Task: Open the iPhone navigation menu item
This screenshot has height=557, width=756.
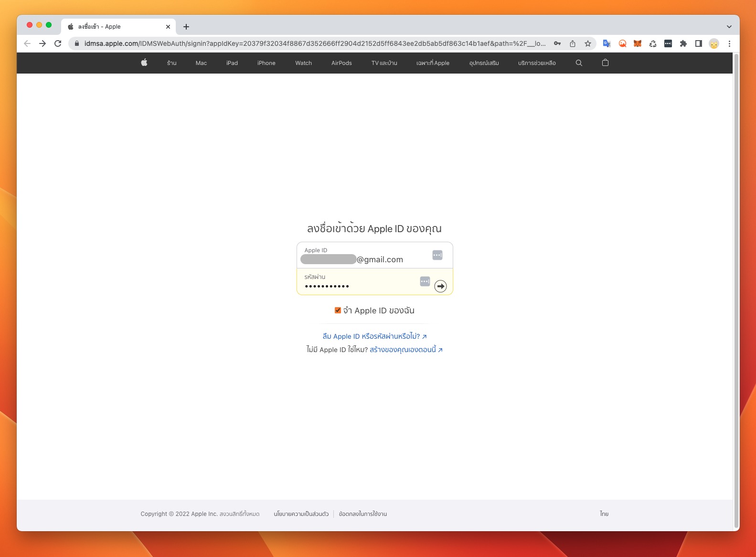Action: [266, 63]
